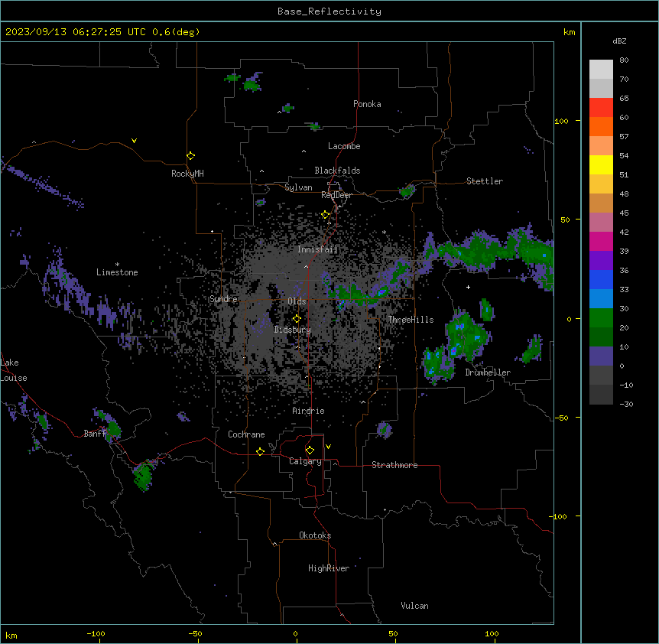Click the Vulcan label
The image size is (659, 644).
pos(414,606)
